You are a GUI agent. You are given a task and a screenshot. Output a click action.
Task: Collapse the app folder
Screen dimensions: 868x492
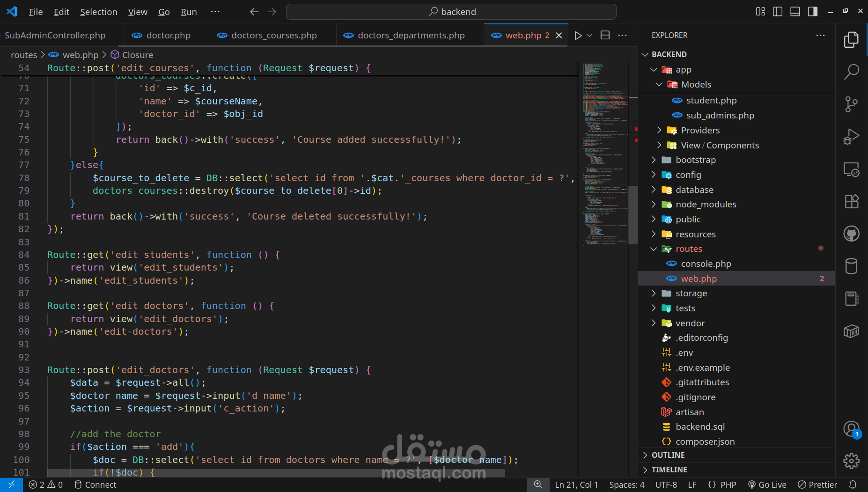point(654,70)
